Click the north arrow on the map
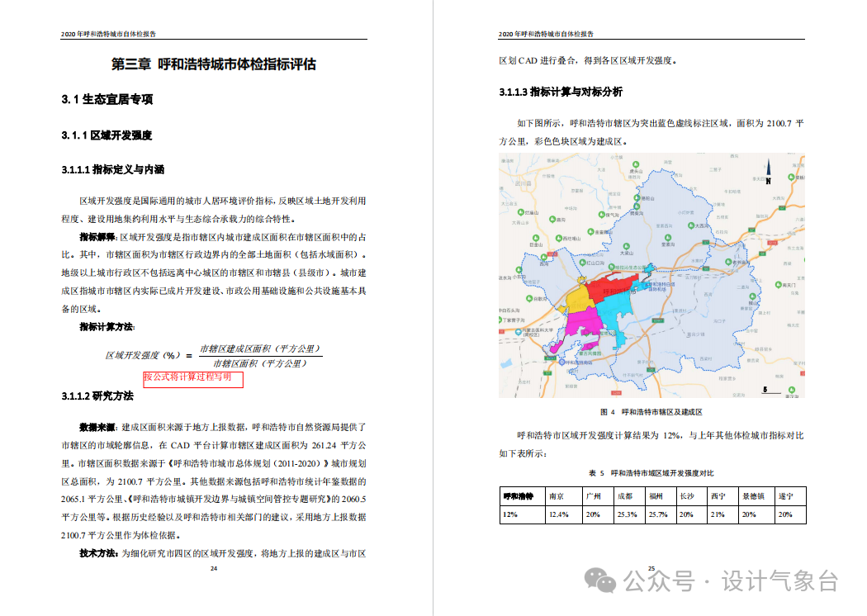Image resolution: width=867 pixels, height=616 pixels. 768,172
